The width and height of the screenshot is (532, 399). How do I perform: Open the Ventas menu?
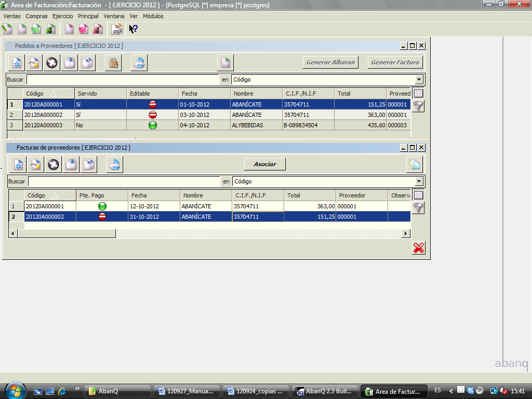[12, 16]
